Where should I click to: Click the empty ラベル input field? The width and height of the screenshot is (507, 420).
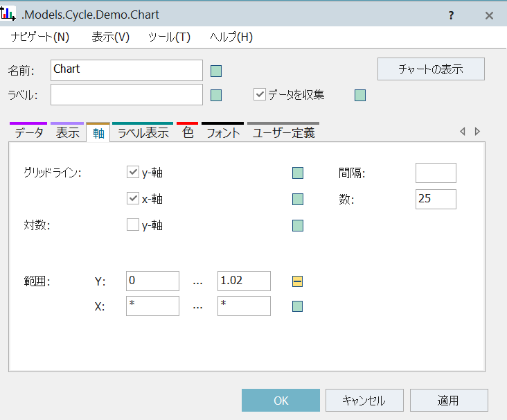(127, 95)
